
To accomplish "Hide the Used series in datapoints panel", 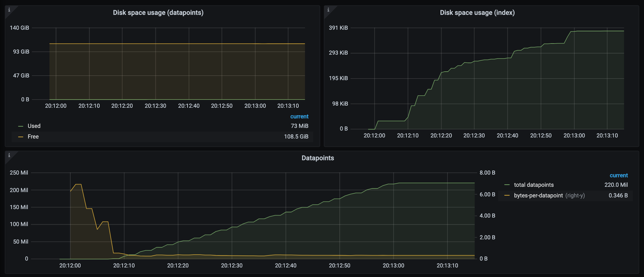I will [x=34, y=126].
